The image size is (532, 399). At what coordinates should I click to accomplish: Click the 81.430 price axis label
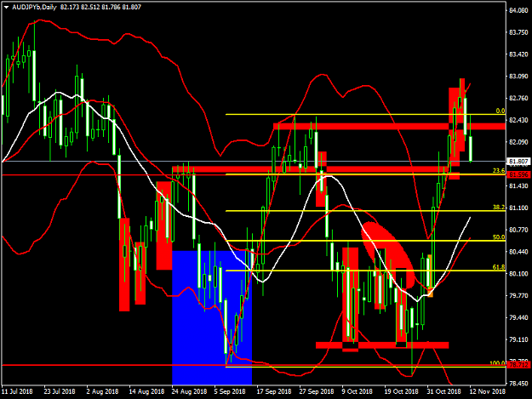point(518,185)
